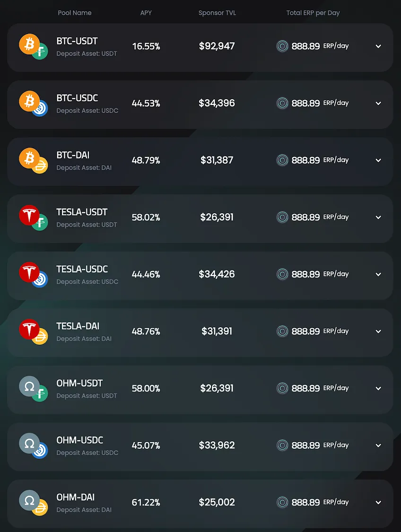Open the OHM-USDC pool name

pyautogui.click(x=80, y=440)
